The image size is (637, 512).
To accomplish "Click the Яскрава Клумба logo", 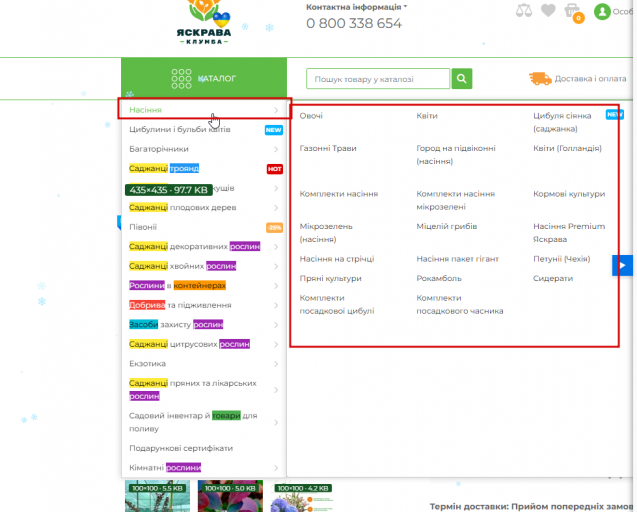I will 204,22.
